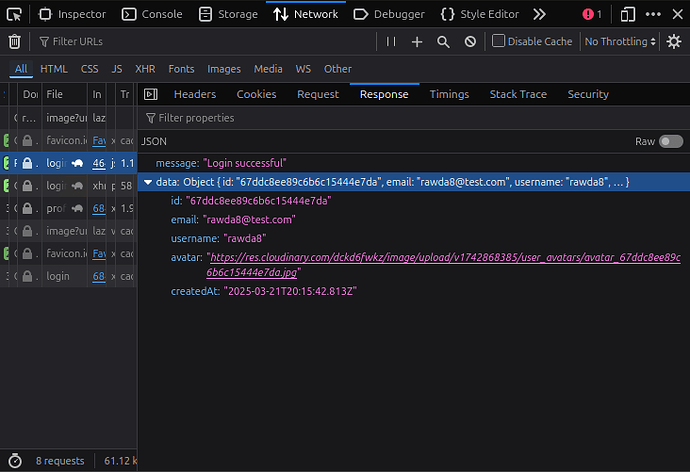The width and height of the screenshot is (690, 472).
Task: Clear network log with trash icon
Action: (x=15, y=41)
